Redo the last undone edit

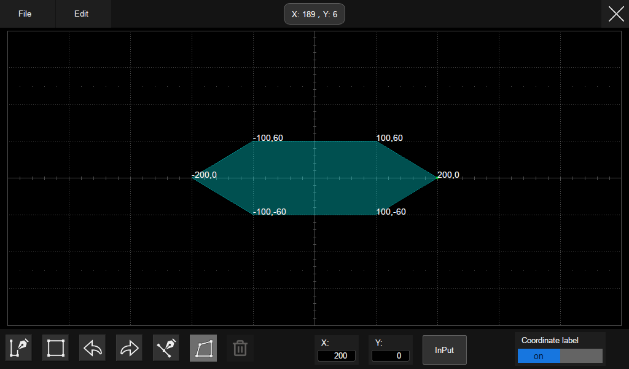(x=129, y=348)
